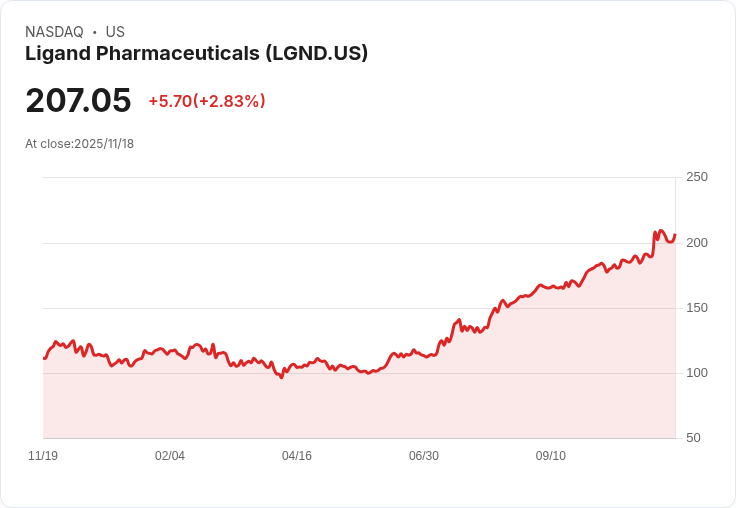Click the 11/19 date axis label
The image size is (736, 508).
click(43, 456)
